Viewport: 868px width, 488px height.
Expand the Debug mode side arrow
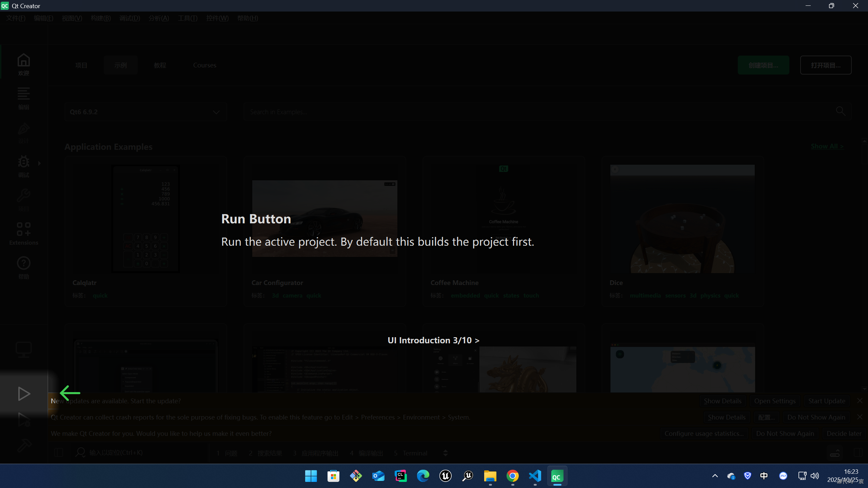(x=39, y=163)
